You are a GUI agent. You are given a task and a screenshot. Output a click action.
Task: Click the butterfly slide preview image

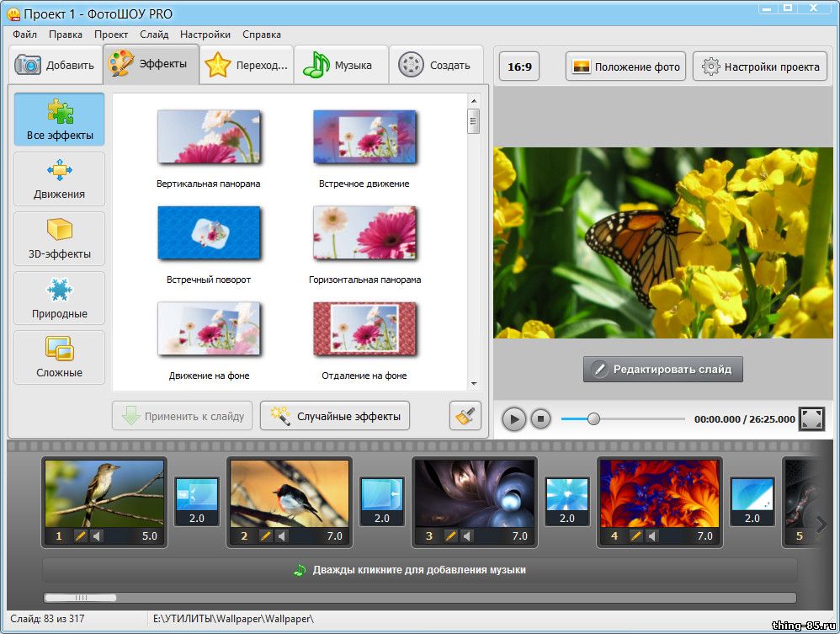(x=664, y=242)
